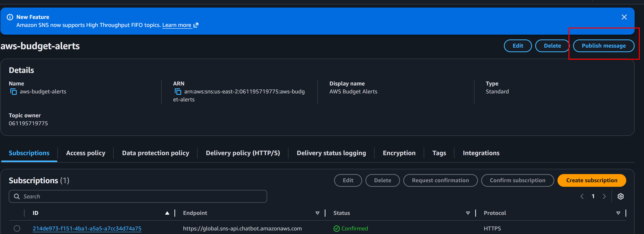
Task: Copy the topic ARN
Action: coord(178,92)
